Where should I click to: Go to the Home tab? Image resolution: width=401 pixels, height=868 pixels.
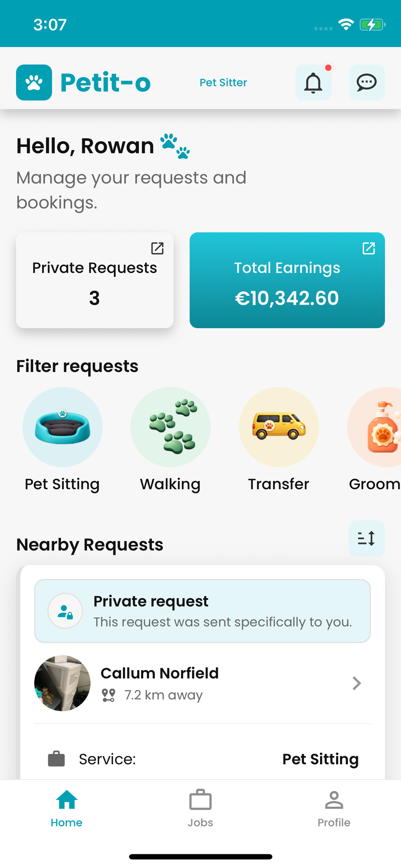[x=67, y=808]
